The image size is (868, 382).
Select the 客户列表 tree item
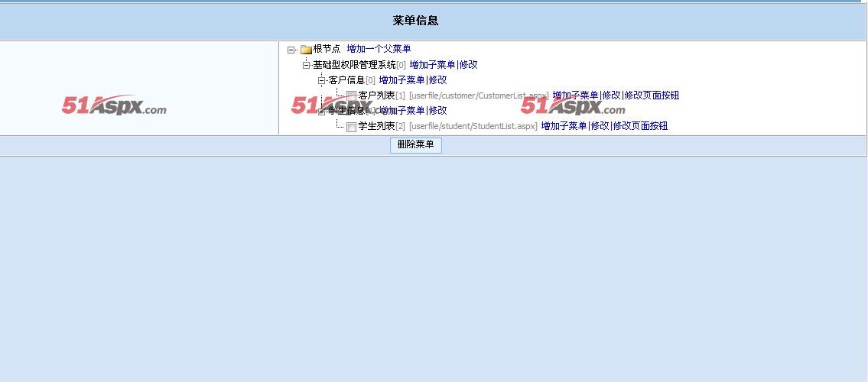(376, 95)
